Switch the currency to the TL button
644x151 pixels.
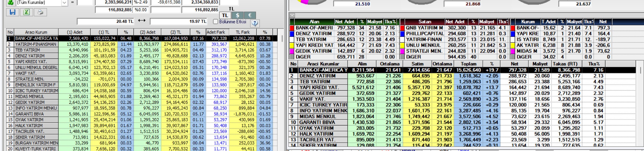[x=225, y=15]
